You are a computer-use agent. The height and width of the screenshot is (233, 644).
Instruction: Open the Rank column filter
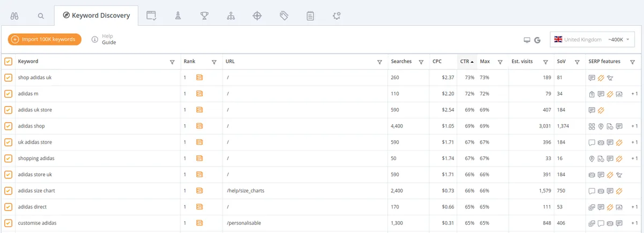tap(214, 62)
